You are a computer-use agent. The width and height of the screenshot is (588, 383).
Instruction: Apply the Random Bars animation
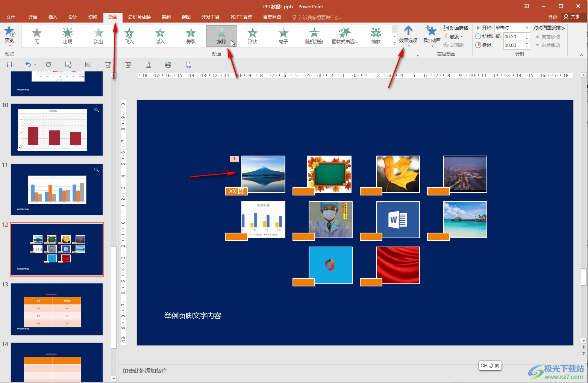tap(314, 36)
